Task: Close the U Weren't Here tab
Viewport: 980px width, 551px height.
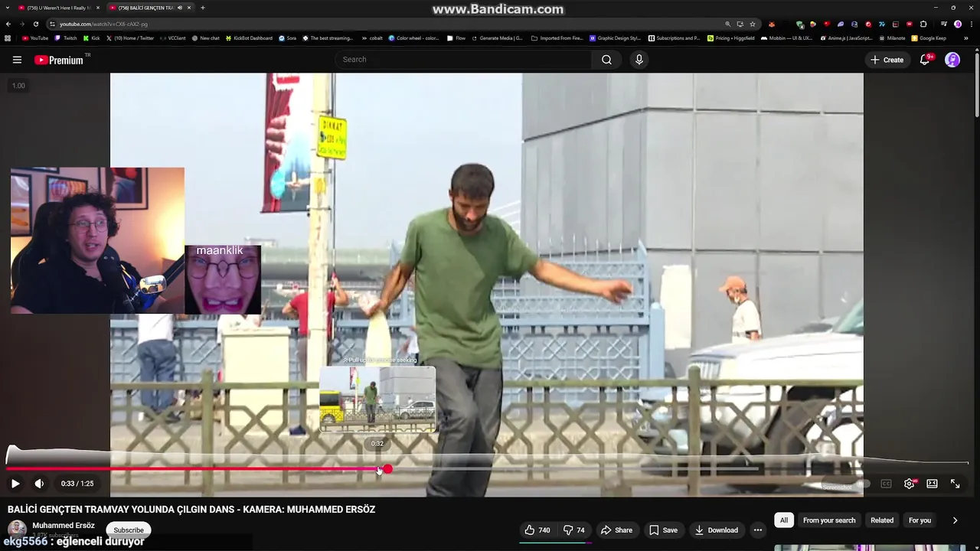Action: point(98,8)
